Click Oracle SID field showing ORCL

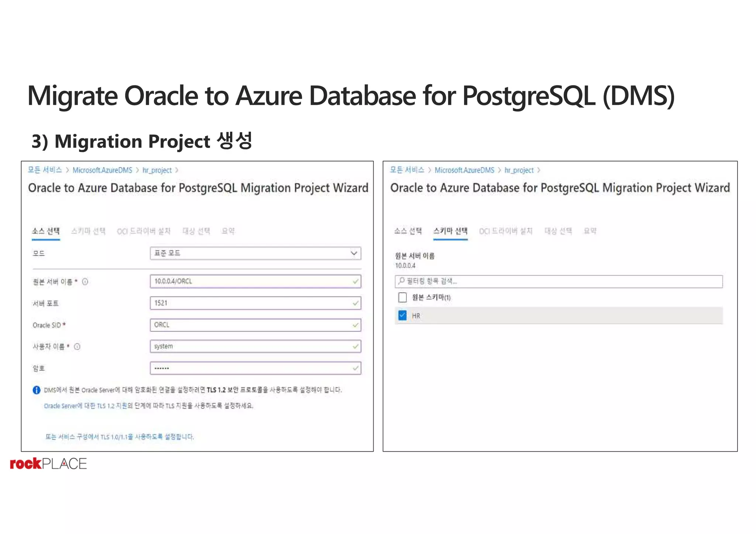(x=255, y=325)
